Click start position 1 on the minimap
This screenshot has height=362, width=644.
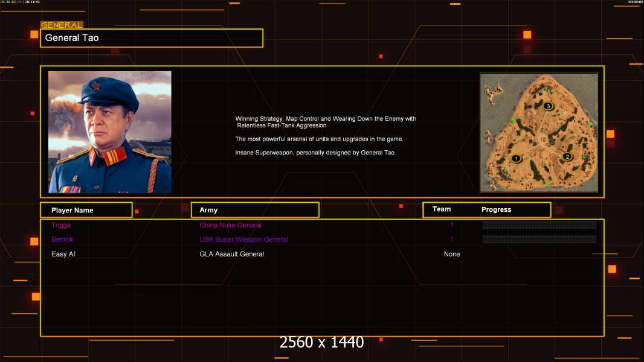[x=516, y=159]
